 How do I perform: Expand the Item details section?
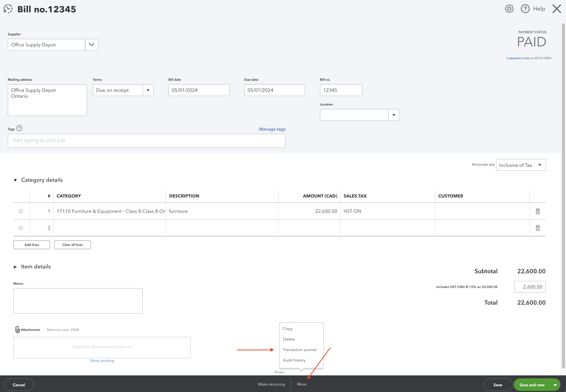coord(16,267)
